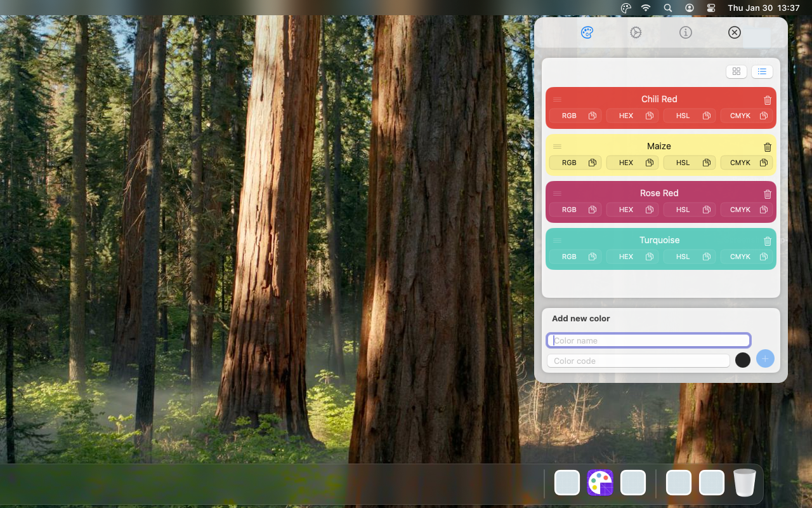Copy Chili Red CMYK value
The width and height of the screenshot is (812, 508).
(747, 116)
